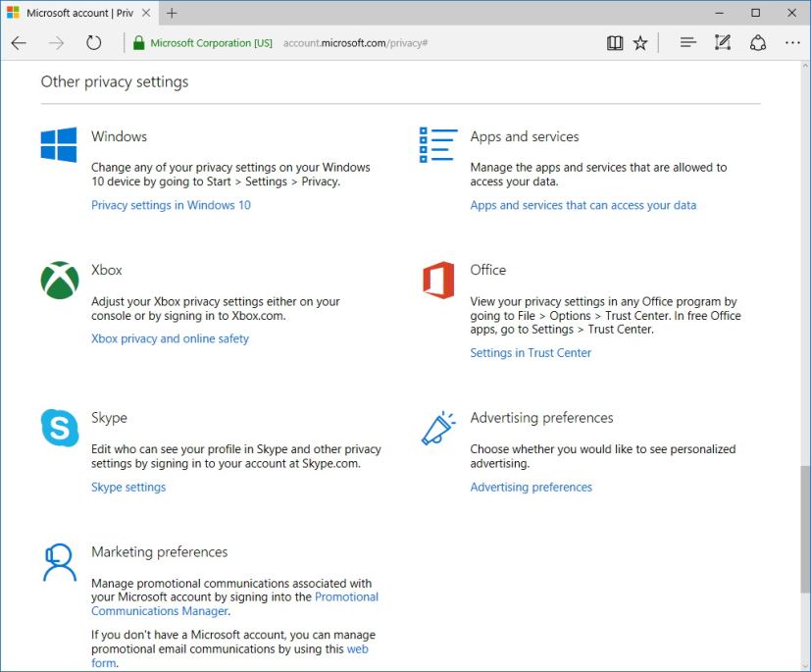The image size is (811, 672).
Task: Click the green security lock icon
Action: tap(138, 43)
